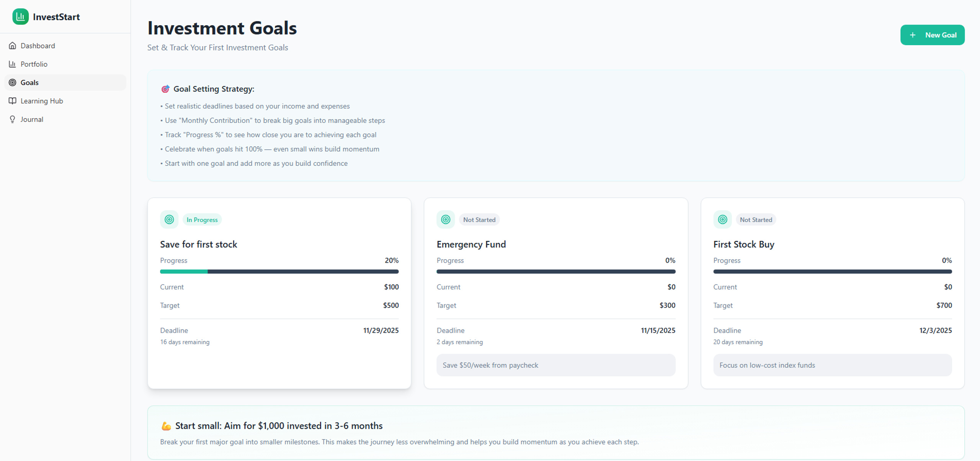Click the Journal lightbulb icon

13,119
